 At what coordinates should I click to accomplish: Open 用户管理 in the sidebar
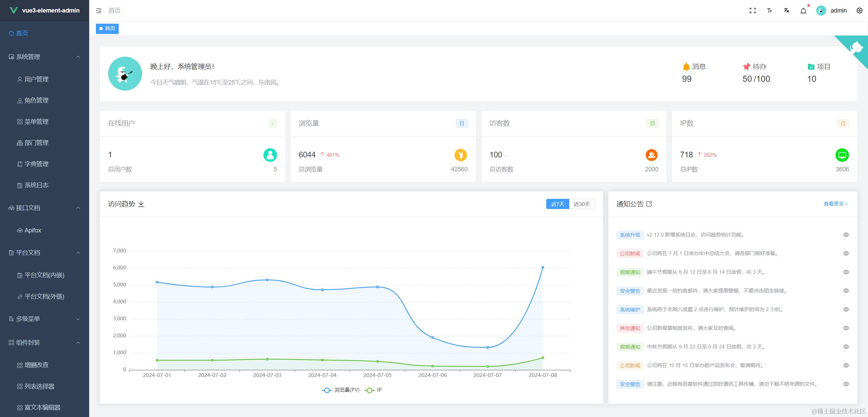(x=44, y=79)
